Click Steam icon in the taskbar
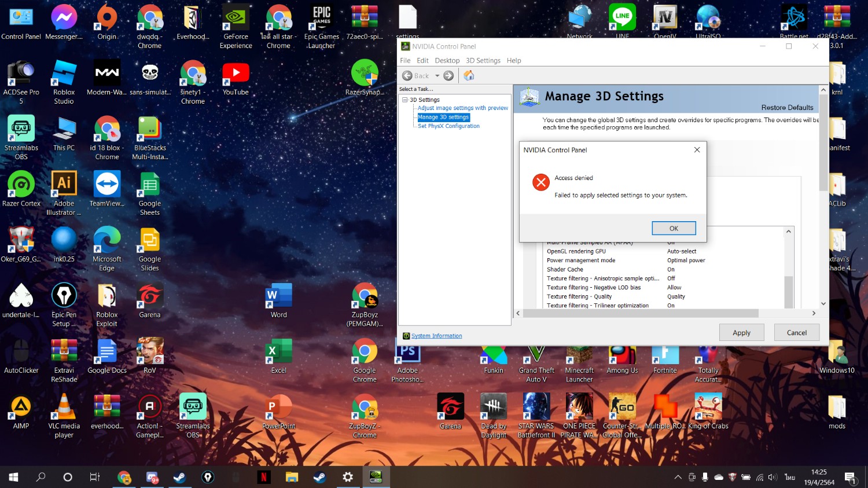The width and height of the screenshot is (868, 488). (179, 477)
